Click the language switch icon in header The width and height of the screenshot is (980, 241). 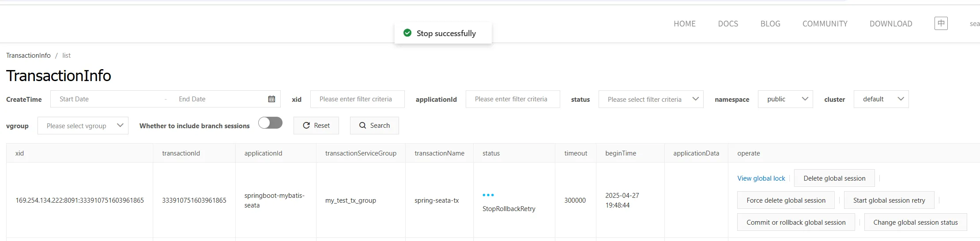[941, 23]
